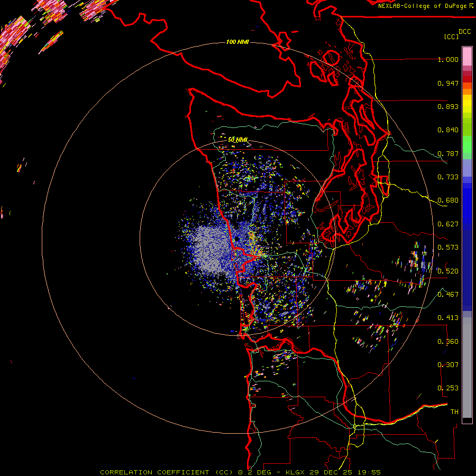Image resolution: width=476 pixels, height=476 pixels.
Task: Click the 0.840 color scale label
Action: 448,130
